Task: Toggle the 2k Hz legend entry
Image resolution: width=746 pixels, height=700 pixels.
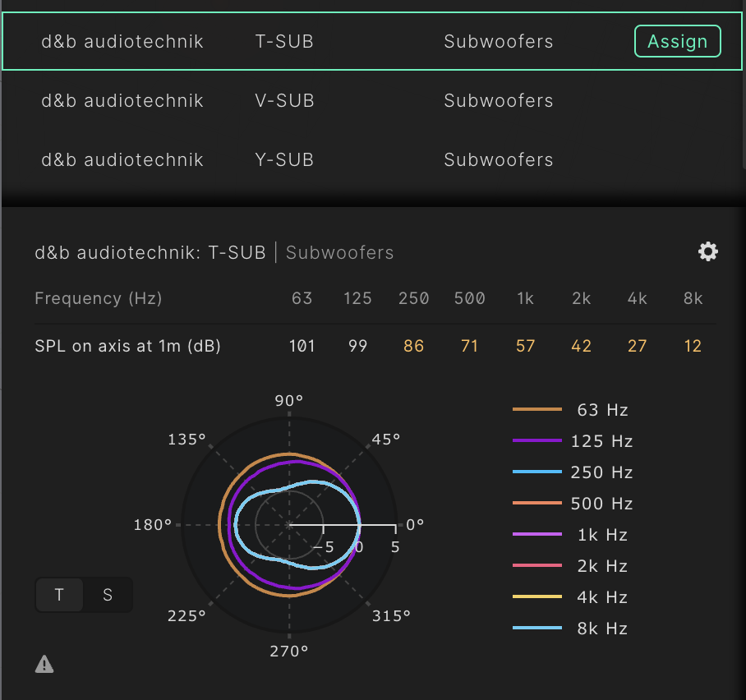Action: coord(570,566)
